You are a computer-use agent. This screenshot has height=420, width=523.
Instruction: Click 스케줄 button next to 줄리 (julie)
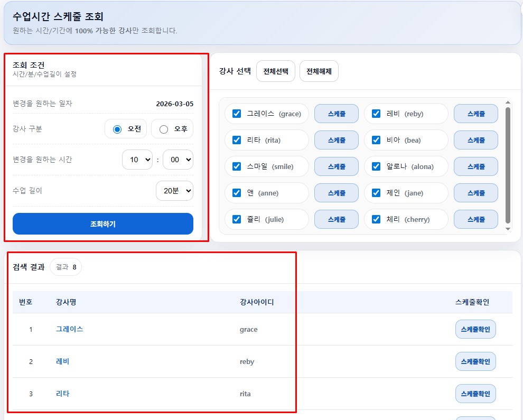coord(336,219)
